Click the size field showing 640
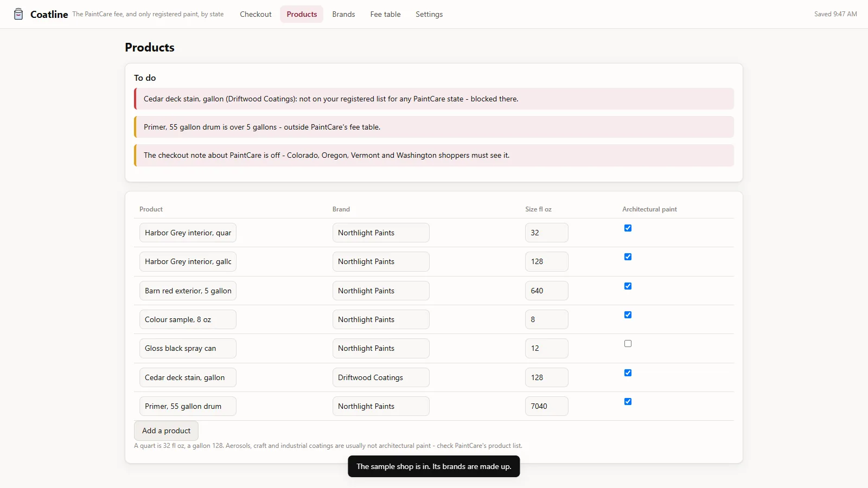 547,291
